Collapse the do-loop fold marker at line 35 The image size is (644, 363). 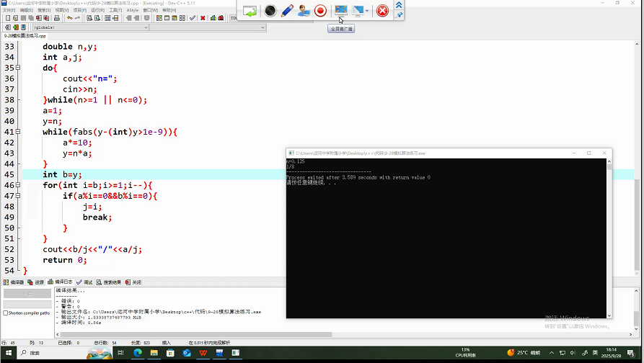pos(18,68)
